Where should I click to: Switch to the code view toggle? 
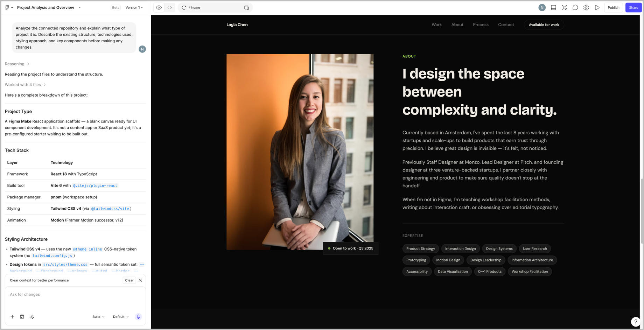click(x=170, y=7)
